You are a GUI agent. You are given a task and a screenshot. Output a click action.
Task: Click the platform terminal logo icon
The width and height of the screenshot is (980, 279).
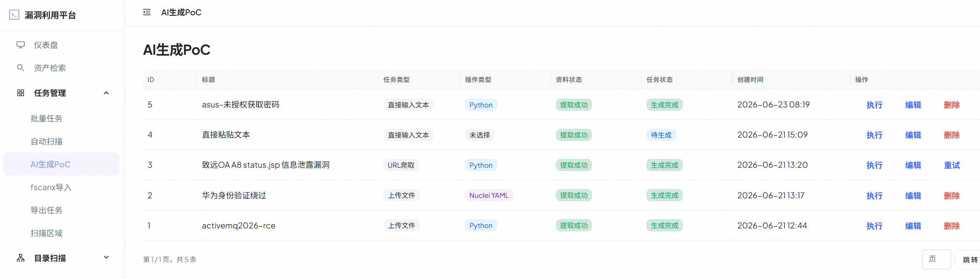tap(14, 15)
